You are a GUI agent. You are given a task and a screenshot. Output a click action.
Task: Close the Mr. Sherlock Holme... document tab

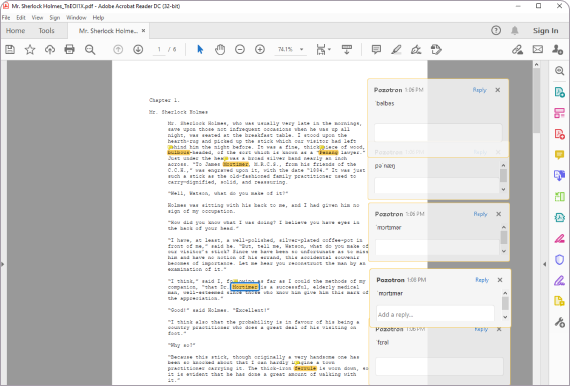point(144,31)
